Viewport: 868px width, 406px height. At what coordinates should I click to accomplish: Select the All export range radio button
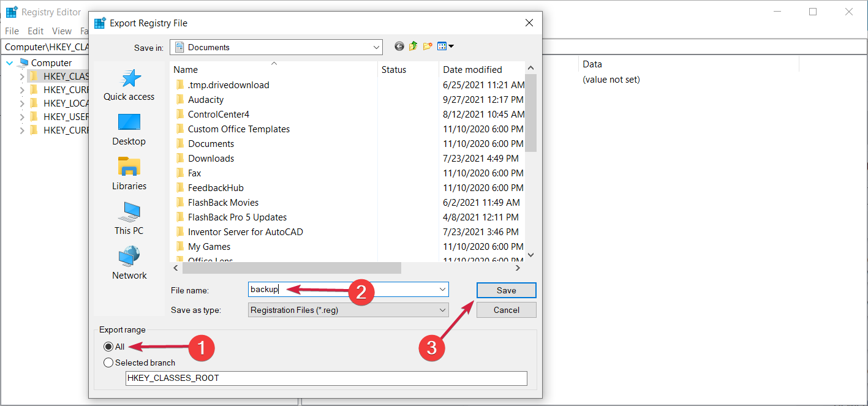[108, 347]
